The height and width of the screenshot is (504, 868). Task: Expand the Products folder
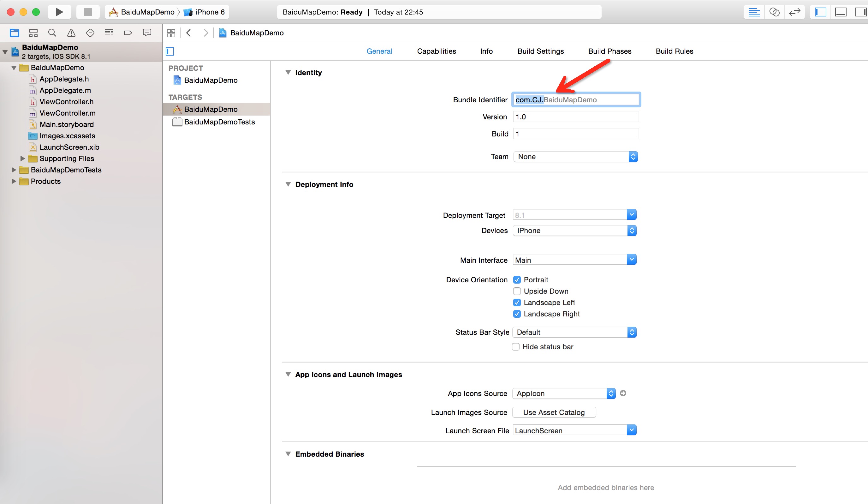[x=14, y=181]
